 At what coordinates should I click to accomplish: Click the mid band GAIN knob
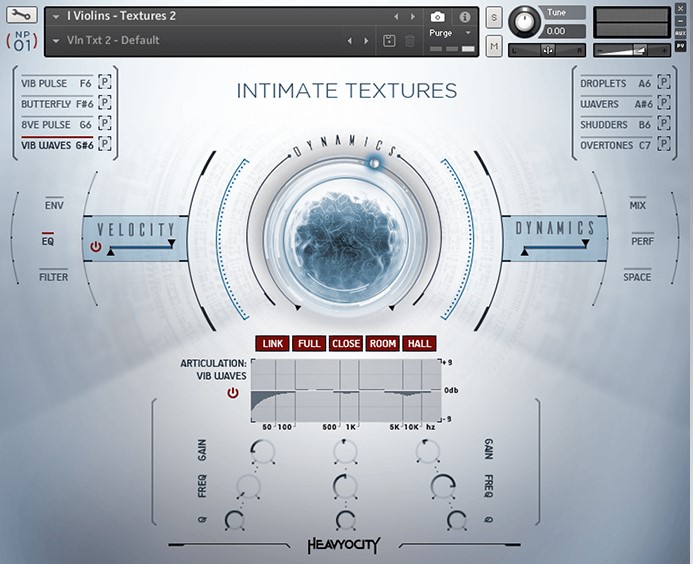click(x=346, y=451)
